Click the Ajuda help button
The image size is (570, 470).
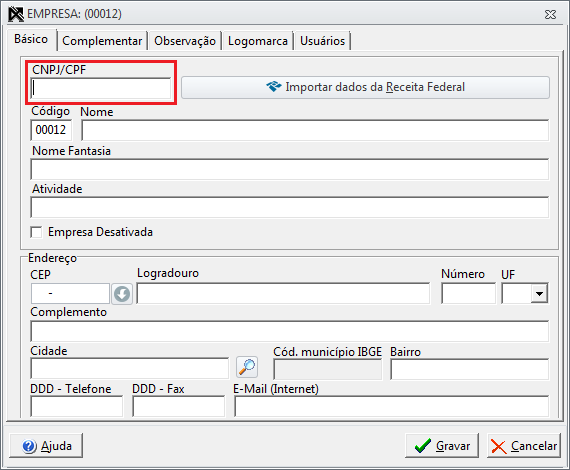(x=46, y=446)
